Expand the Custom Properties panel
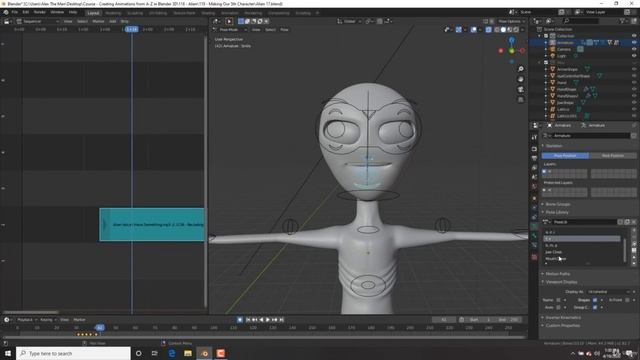The image size is (640, 360). coord(562,326)
